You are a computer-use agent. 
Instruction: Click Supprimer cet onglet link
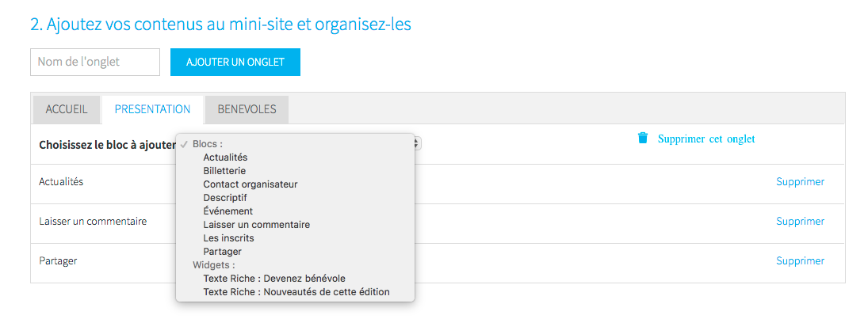pyautogui.click(x=706, y=139)
